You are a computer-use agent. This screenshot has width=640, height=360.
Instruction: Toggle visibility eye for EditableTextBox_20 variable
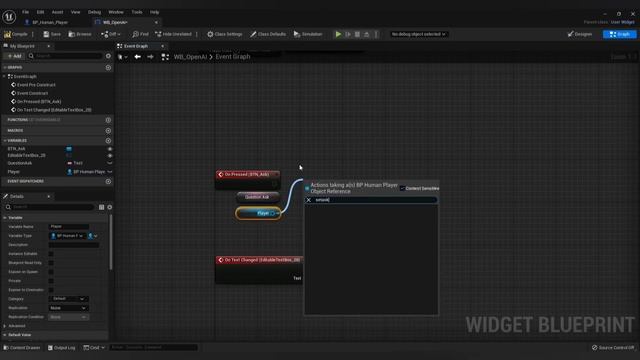pyautogui.click(x=110, y=156)
